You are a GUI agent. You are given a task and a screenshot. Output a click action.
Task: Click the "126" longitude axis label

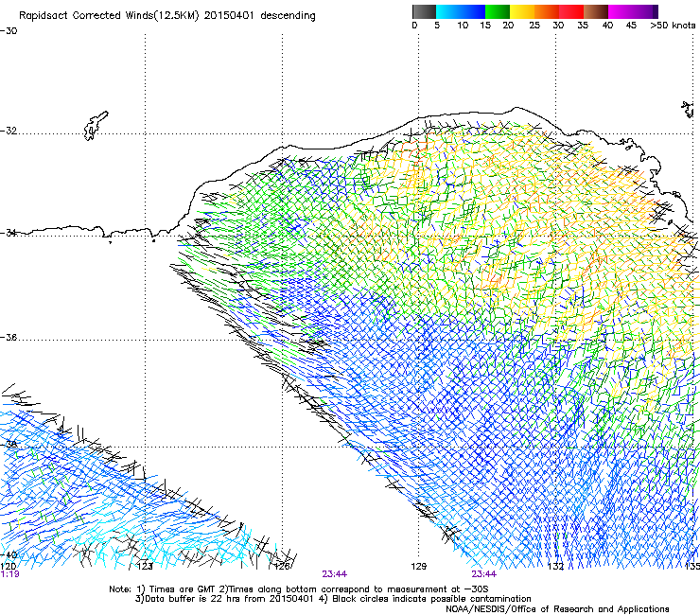click(282, 567)
